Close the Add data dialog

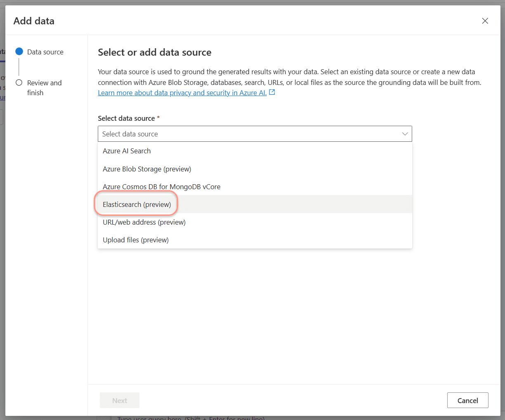[485, 21]
